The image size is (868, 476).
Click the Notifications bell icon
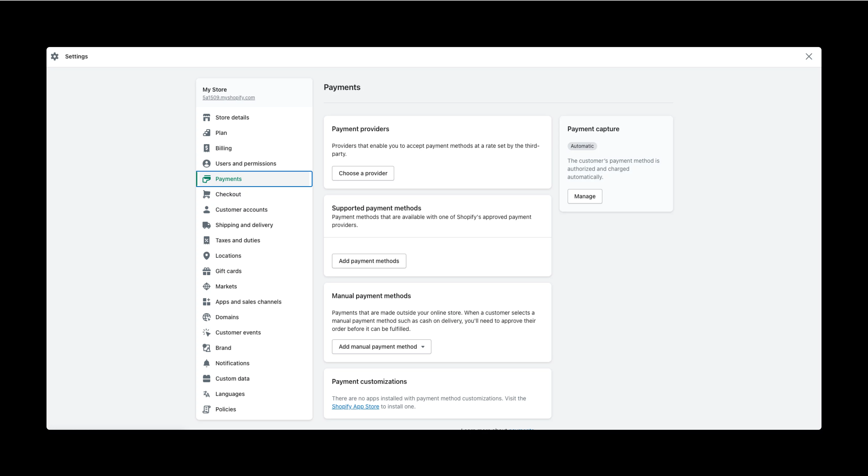[x=207, y=363]
